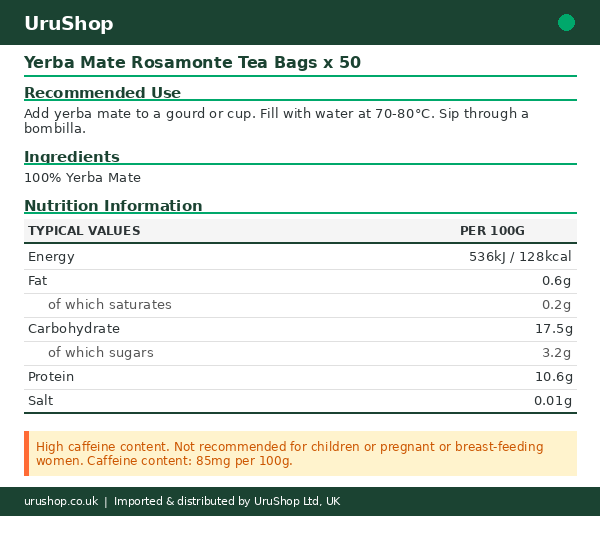This screenshot has height=543, width=600.
Task: Click the Protein value 10.6g
Action: tap(553, 377)
